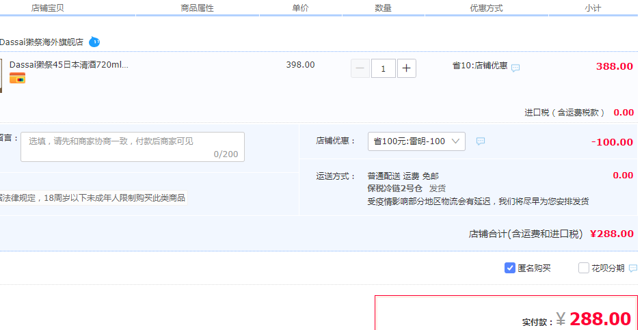Image resolution: width=644 pixels, height=330 pixels.
Task: Open the Dassai獭祭45日本清酒720ml product link
Action: pos(69,64)
